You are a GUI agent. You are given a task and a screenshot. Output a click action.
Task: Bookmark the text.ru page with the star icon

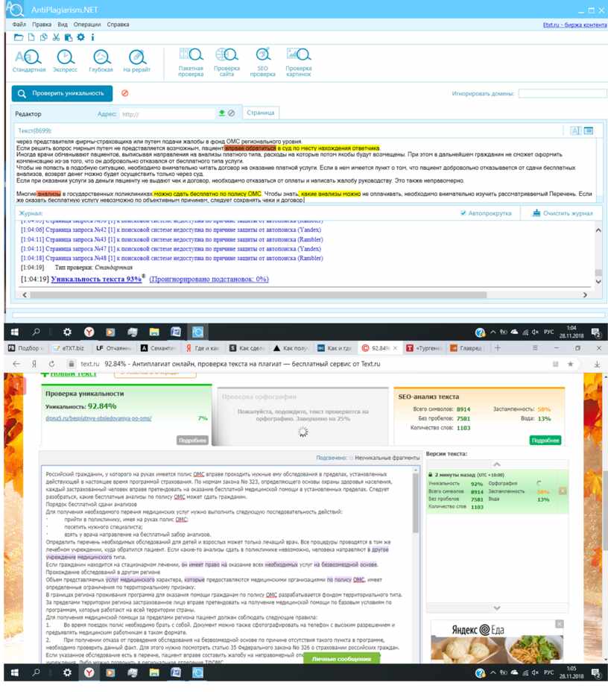[570, 365]
